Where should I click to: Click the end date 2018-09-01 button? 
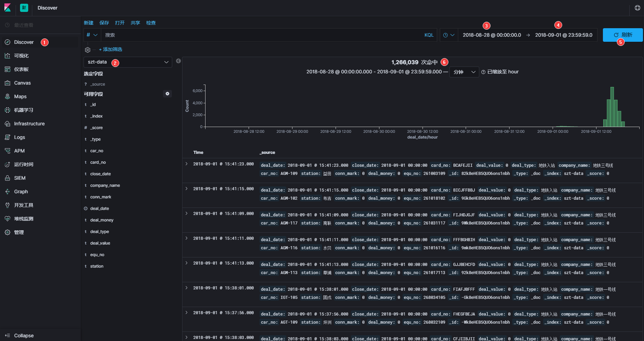pyautogui.click(x=564, y=35)
